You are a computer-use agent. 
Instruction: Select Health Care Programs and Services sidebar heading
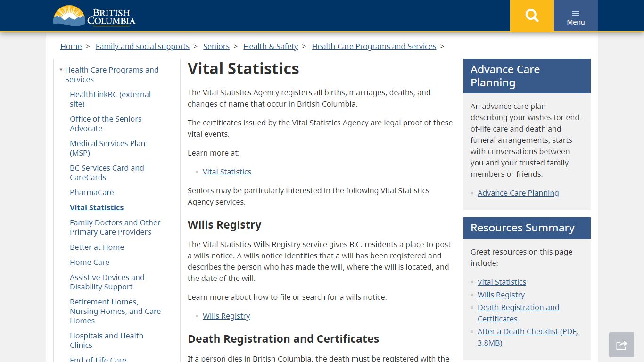112,74
